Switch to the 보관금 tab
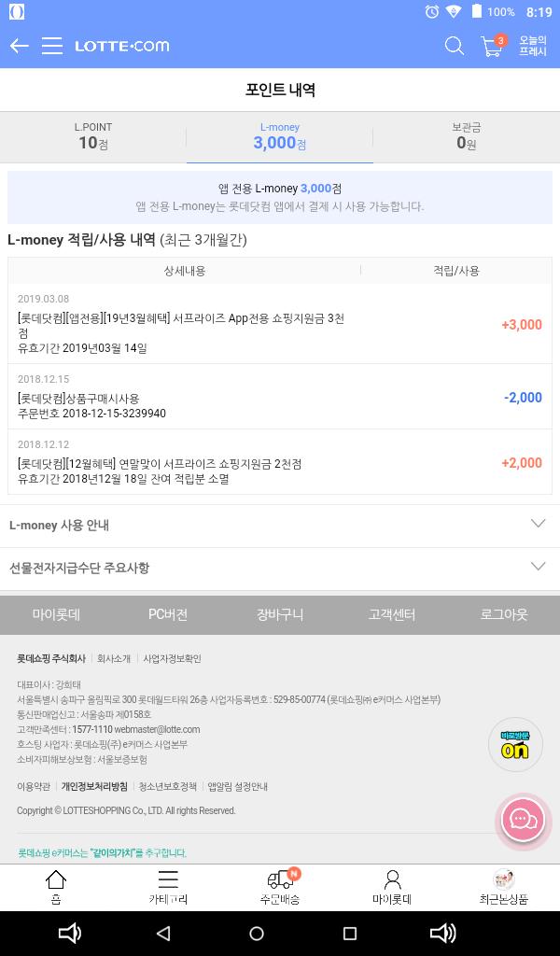The width and height of the screenshot is (560, 956). 466,136
